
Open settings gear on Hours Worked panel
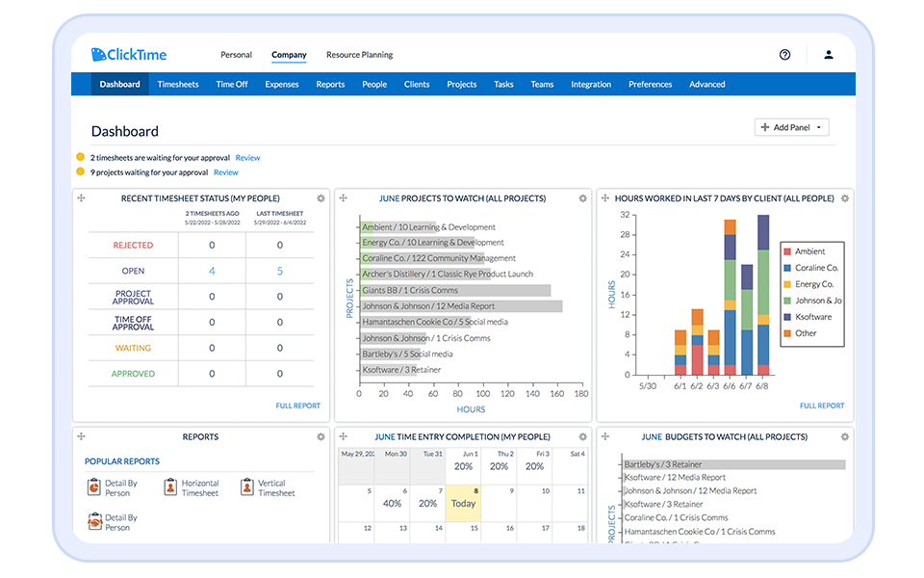(x=844, y=197)
